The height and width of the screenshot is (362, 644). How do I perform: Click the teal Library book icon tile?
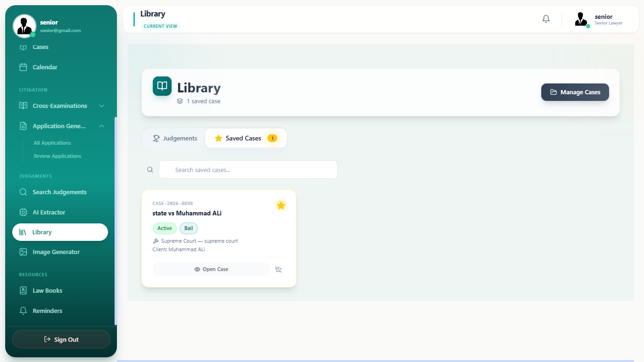pyautogui.click(x=162, y=86)
